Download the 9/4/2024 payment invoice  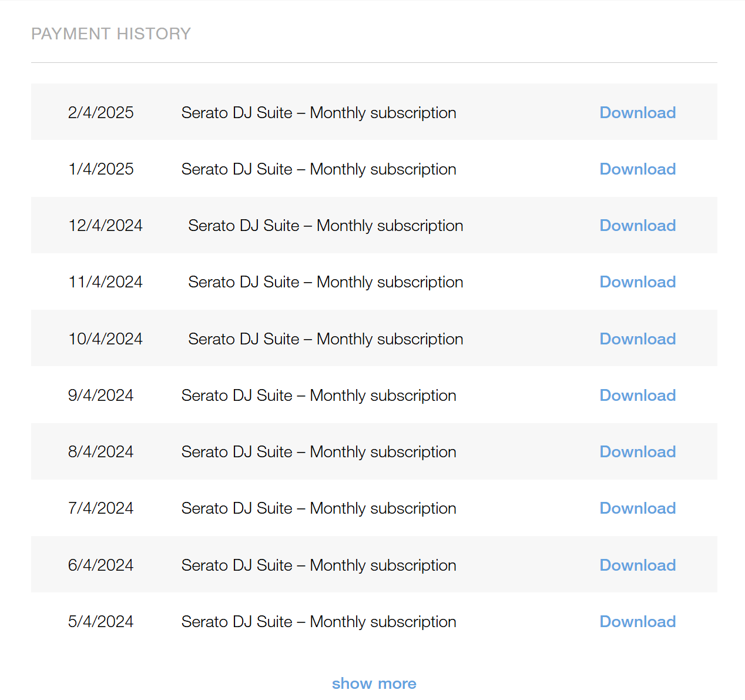(637, 395)
